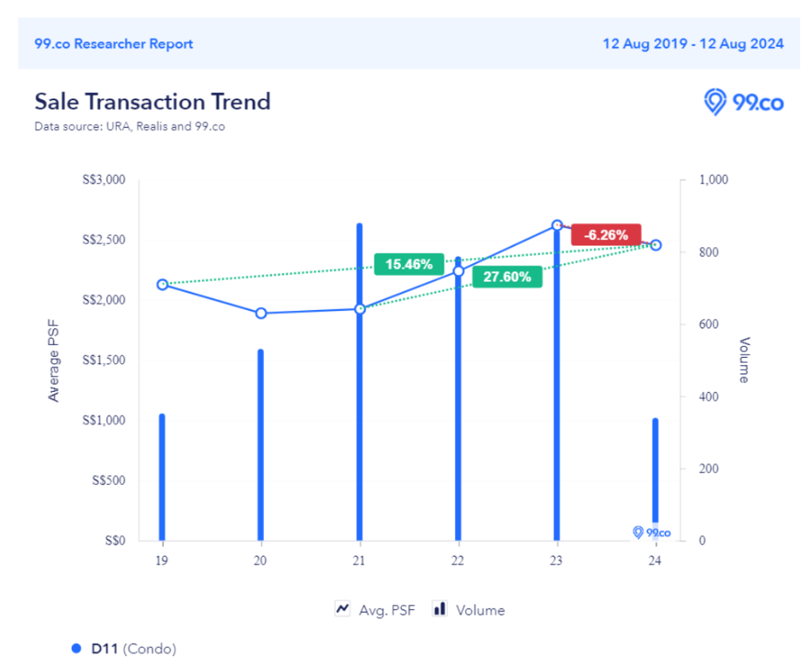Click the green 15.46% change badge
The image size is (812, 671).
pos(409,264)
